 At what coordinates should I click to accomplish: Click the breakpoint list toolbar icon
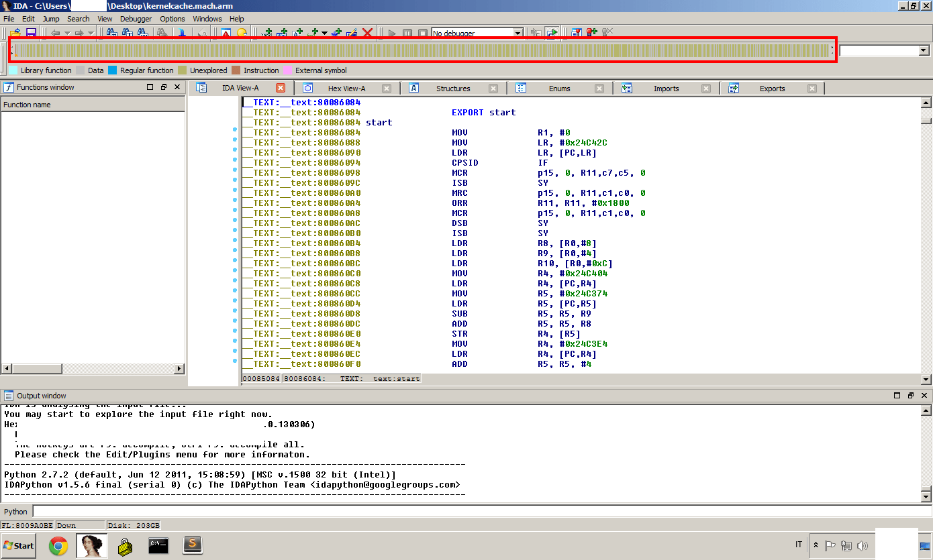click(577, 33)
